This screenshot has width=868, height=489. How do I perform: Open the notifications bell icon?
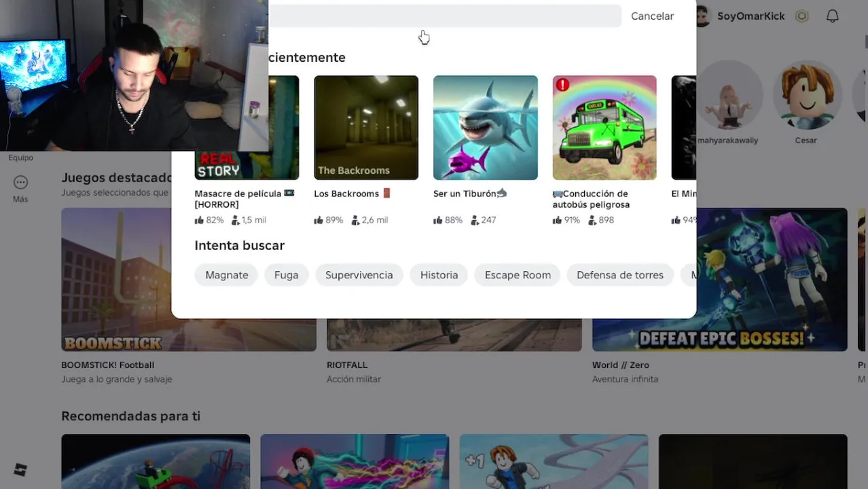[832, 16]
